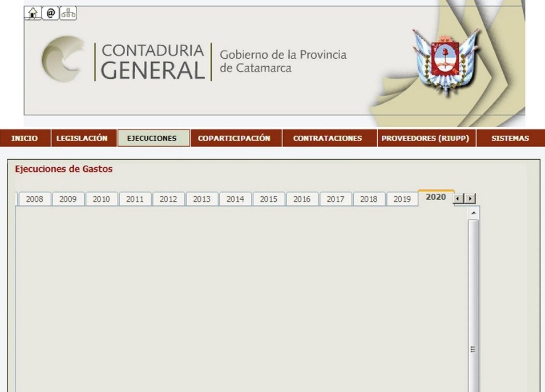Select the active 2020 tab
The image size is (545, 392).
pyautogui.click(x=436, y=197)
